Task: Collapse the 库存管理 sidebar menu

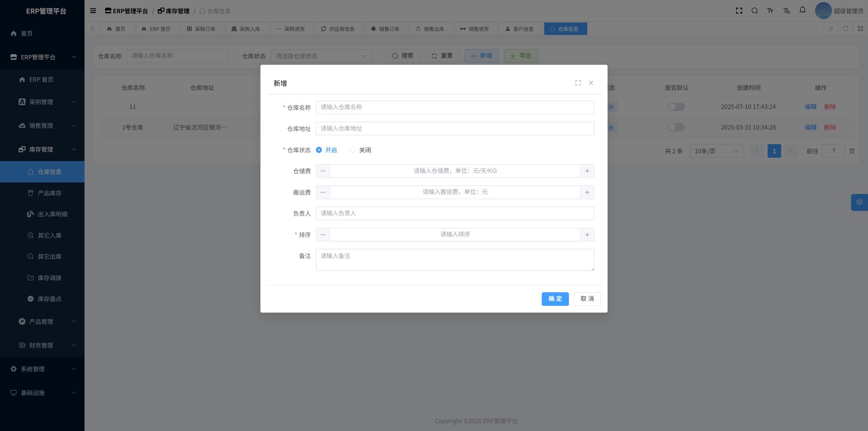Action: click(x=42, y=149)
